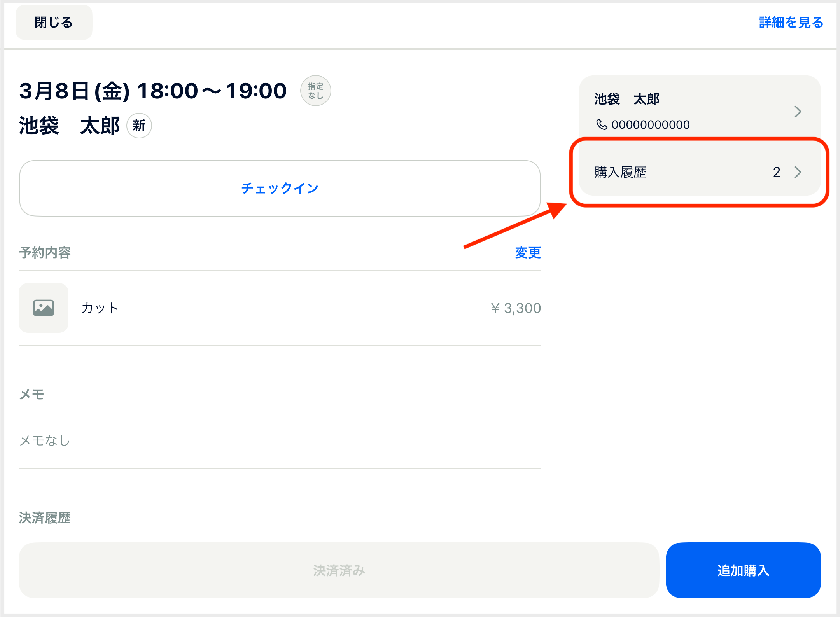Screen dimensions: 840x617
Task: Click the ¥ 3,300 price text
Action: click(x=516, y=308)
